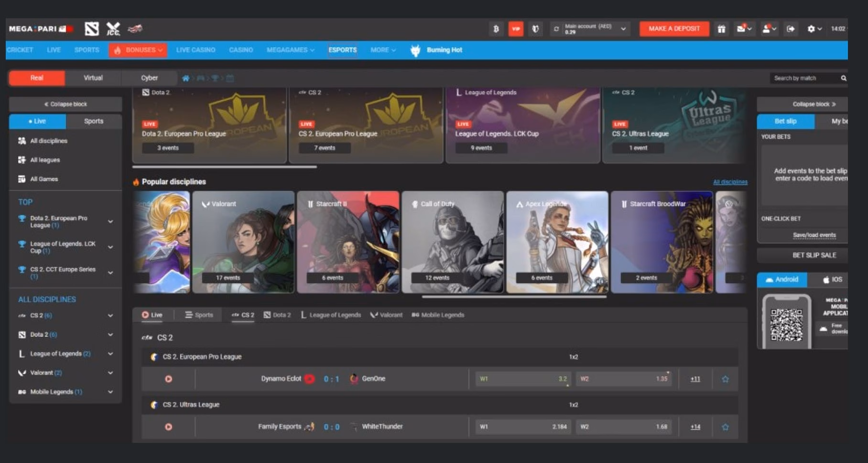Switch to Virtual mode toggle
This screenshot has height=463, width=868.
pyautogui.click(x=93, y=77)
